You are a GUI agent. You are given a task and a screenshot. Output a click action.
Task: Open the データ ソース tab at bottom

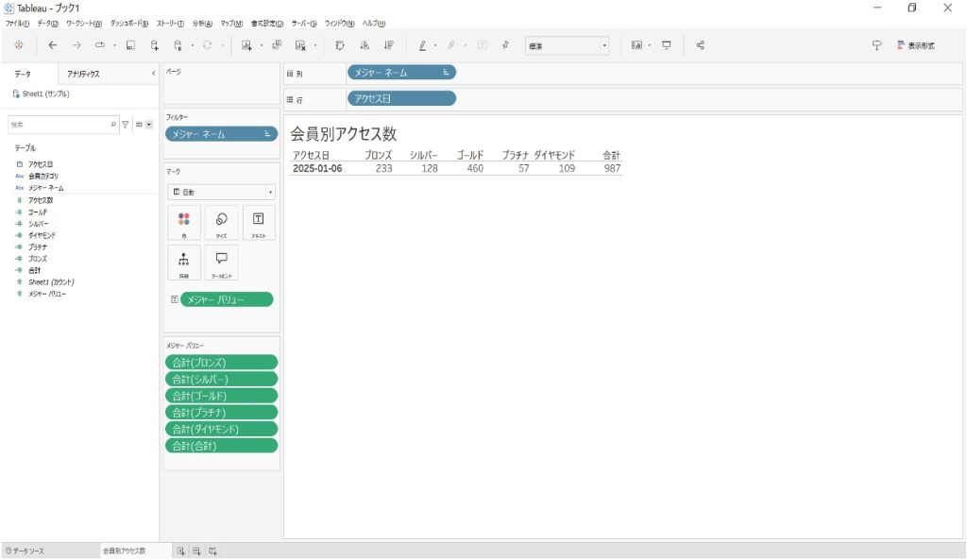point(26,551)
